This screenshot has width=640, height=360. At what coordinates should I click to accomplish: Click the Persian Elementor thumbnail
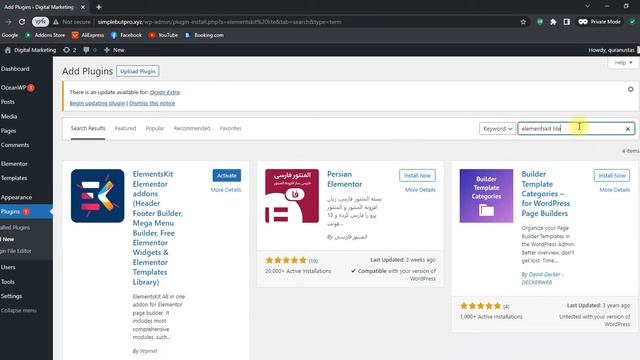292,196
